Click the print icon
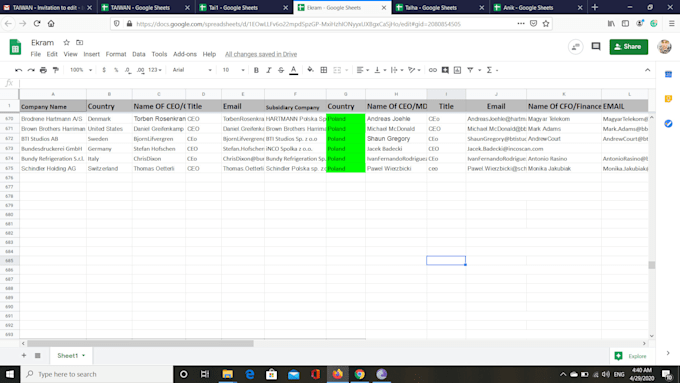The width and height of the screenshot is (680, 383). 43,70
